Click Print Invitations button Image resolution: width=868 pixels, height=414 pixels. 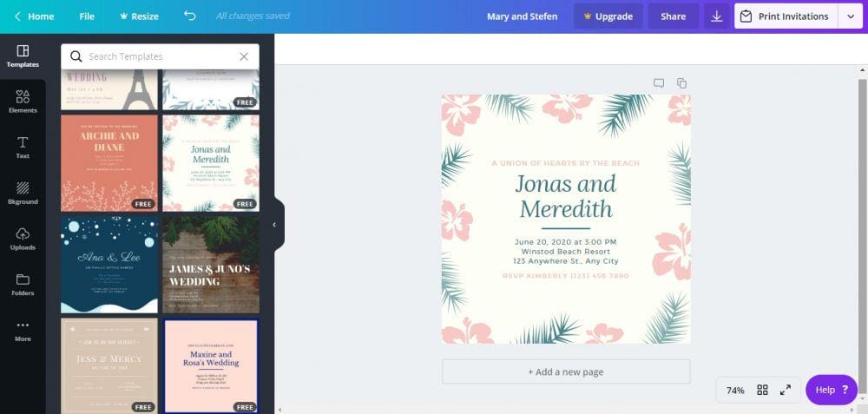(786, 16)
